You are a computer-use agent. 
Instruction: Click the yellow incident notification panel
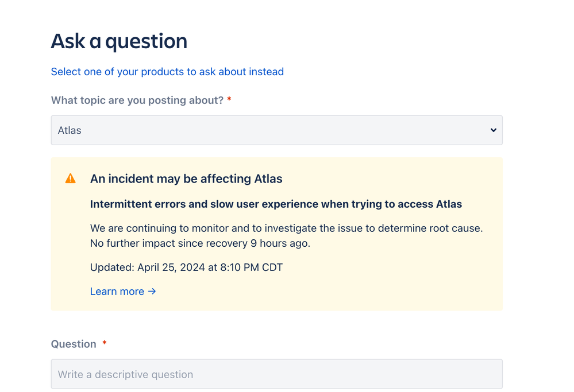tap(276, 233)
